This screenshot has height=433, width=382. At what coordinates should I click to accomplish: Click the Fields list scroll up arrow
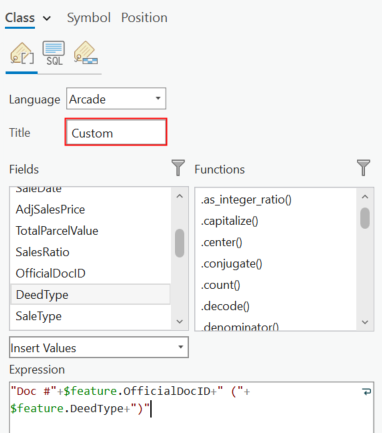coord(180,196)
